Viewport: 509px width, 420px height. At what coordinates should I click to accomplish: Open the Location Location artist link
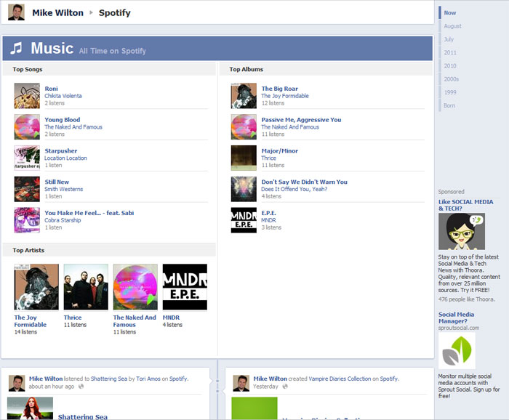[x=66, y=158]
